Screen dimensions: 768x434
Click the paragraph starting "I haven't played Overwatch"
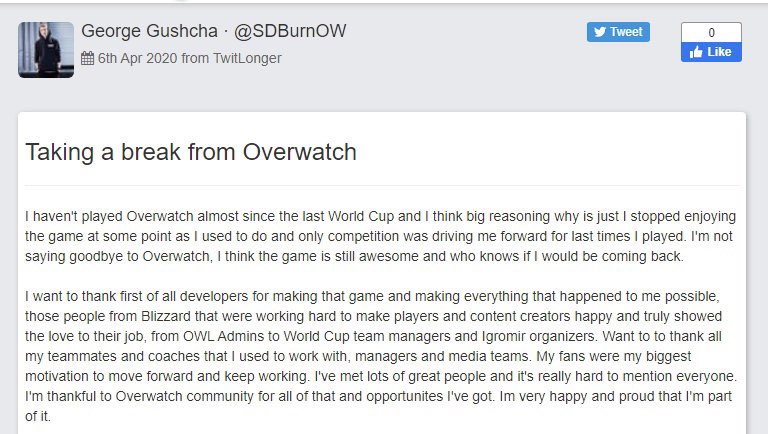click(x=380, y=235)
